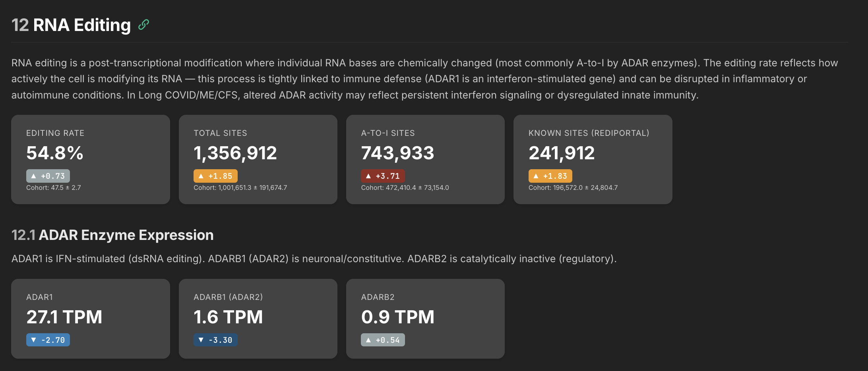This screenshot has width=868, height=371.
Task: Click the +0.54 badge on ADARB2 card
Action: pos(383,340)
